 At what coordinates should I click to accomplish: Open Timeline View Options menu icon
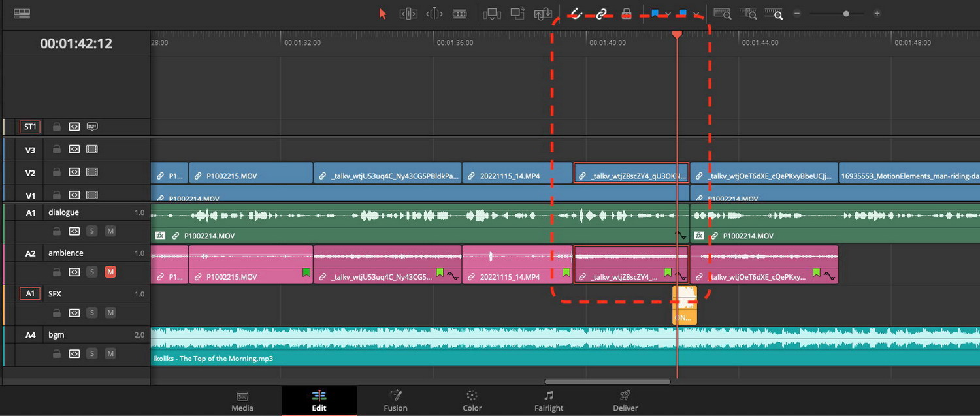click(x=22, y=14)
